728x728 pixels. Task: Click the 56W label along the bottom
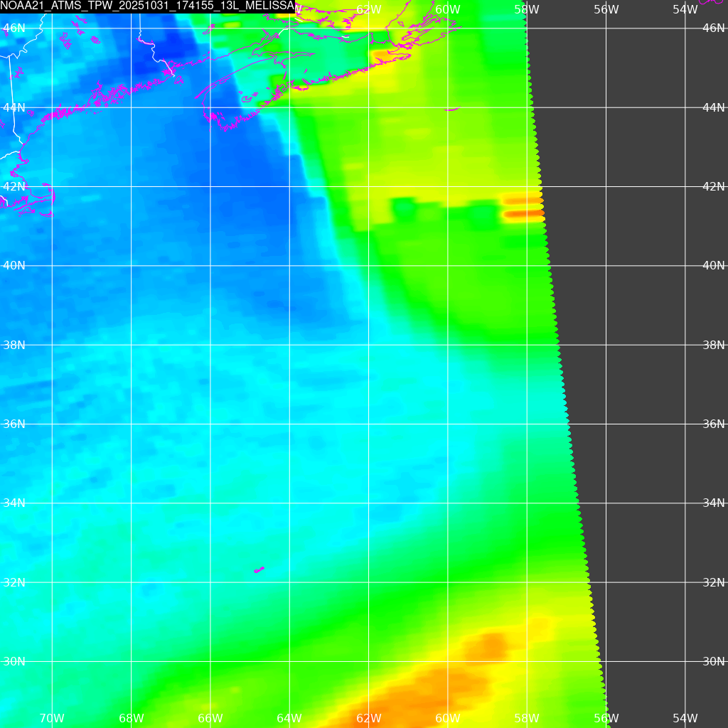point(606,718)
